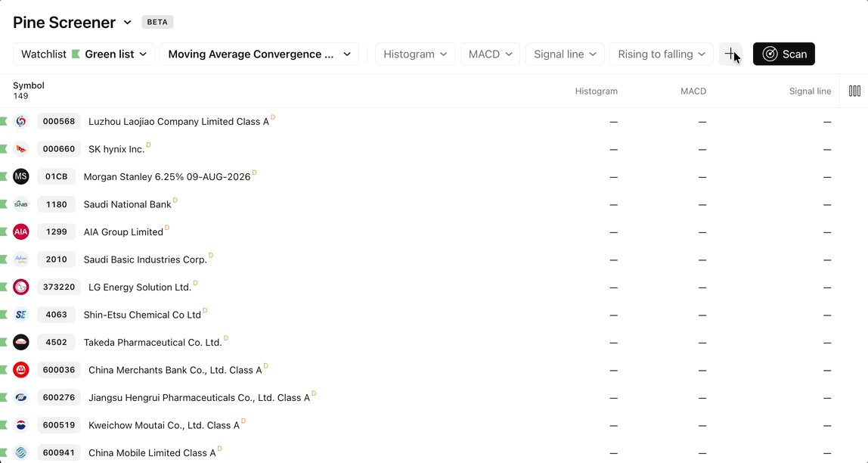Image resolution: width=868 pixels, height=463 pixels.
Task: Click ticker 1299 badge
Action: (x=57, y=231)
